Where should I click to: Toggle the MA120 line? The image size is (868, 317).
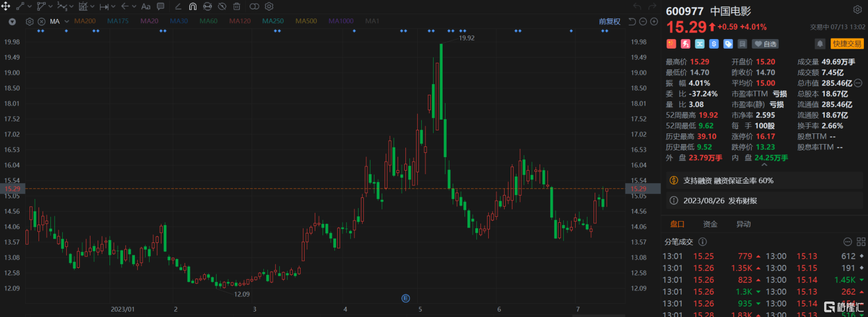coord(240,21)
